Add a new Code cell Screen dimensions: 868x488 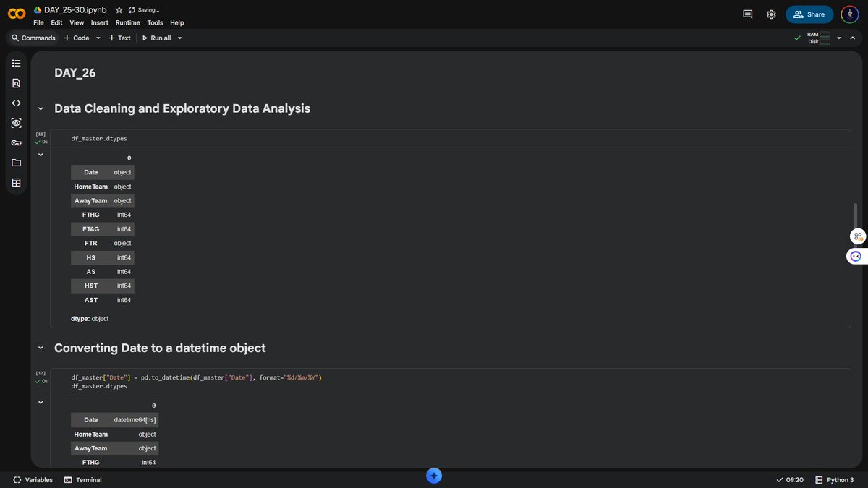77,38
